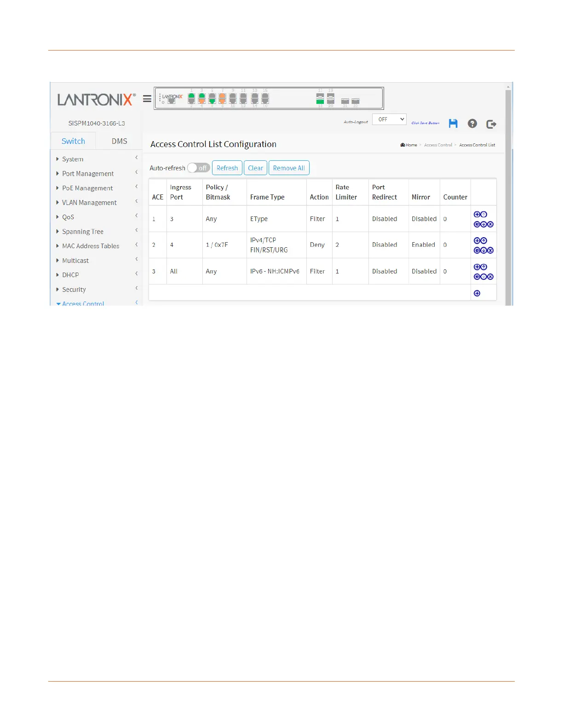Image resolution: width=563 pixels, height=728 pixels.
Task: Open the Auto-Logout dropdown
Action: tap(389, 119)
